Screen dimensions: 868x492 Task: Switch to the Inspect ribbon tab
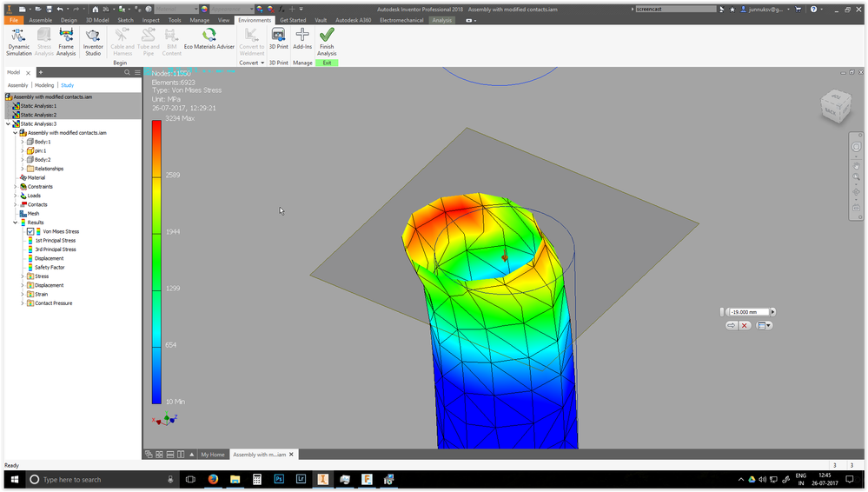click(x=150, y=20)
